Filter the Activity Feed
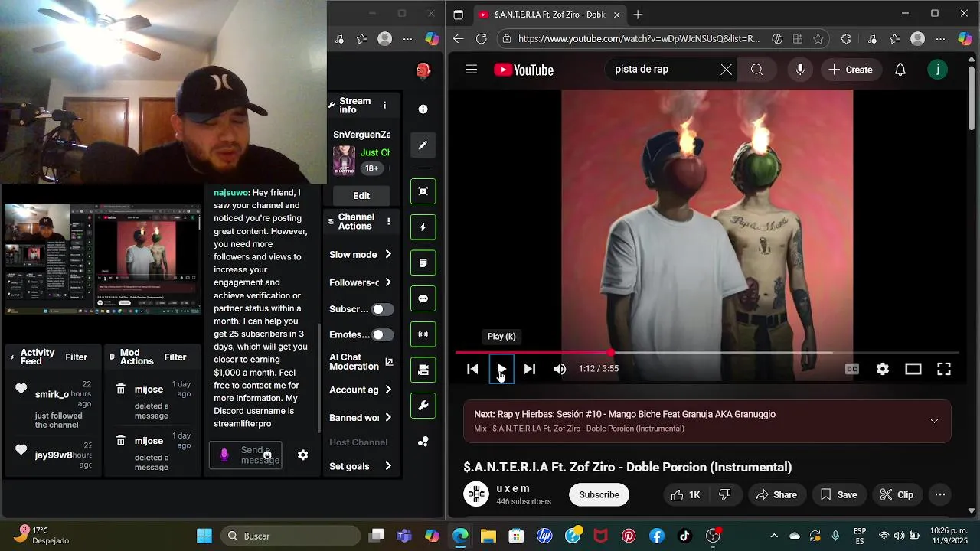Image resolution: width=980 pixels, height=551 pixels. (77, 357)
